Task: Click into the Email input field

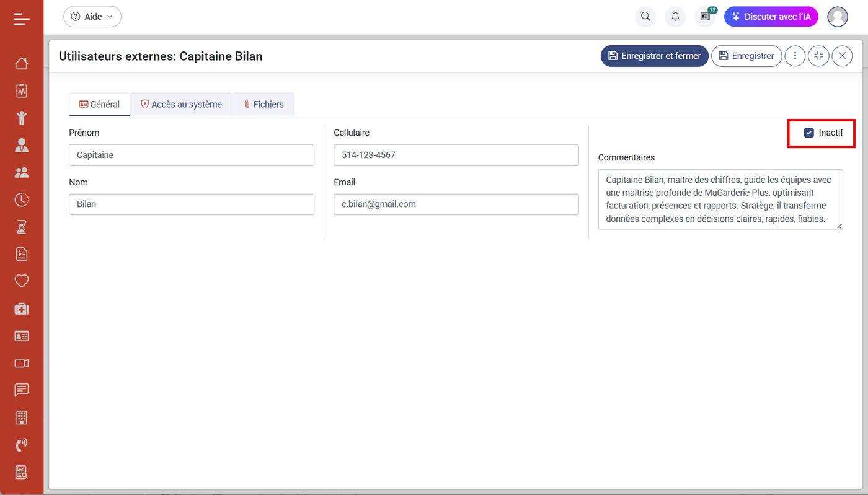Action: point(456,204)
